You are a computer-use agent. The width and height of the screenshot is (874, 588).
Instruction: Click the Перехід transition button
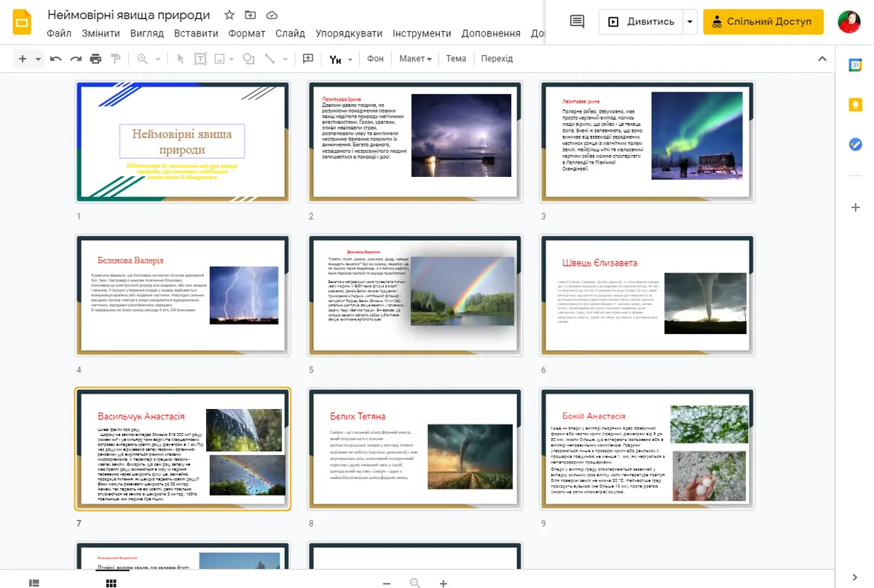pos(497,59)
